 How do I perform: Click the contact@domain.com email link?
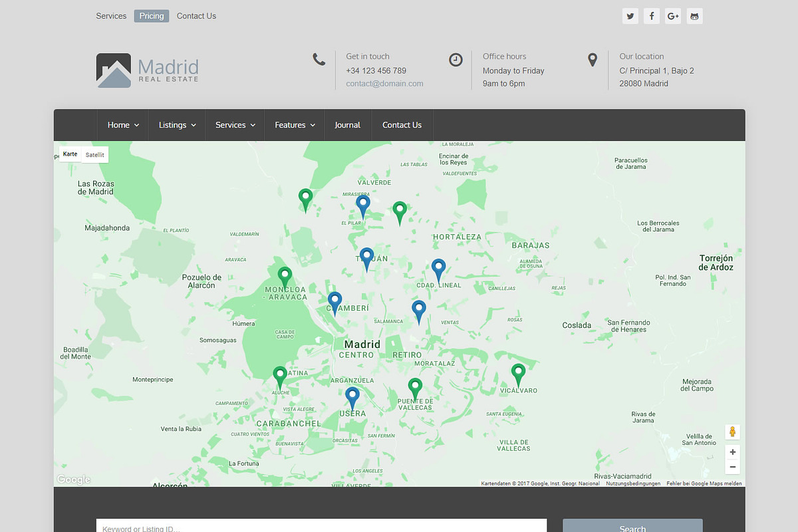click(x=384, y=84)
